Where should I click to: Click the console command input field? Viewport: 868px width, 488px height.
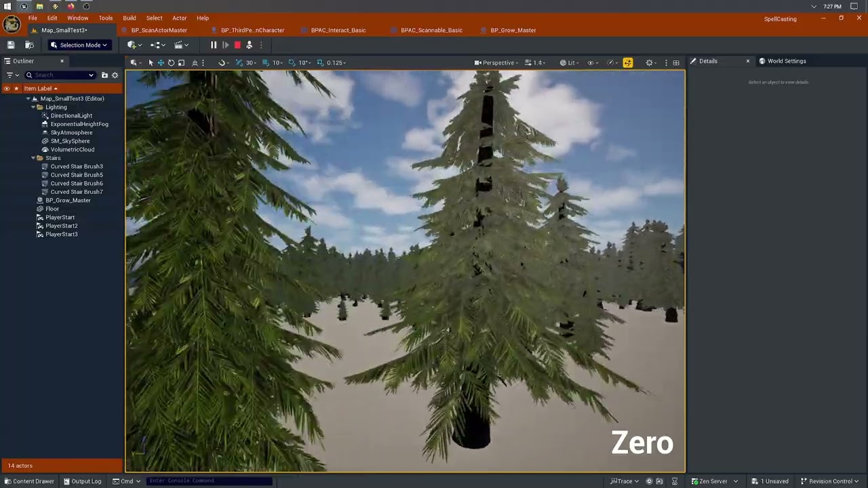tap(210, 481)
